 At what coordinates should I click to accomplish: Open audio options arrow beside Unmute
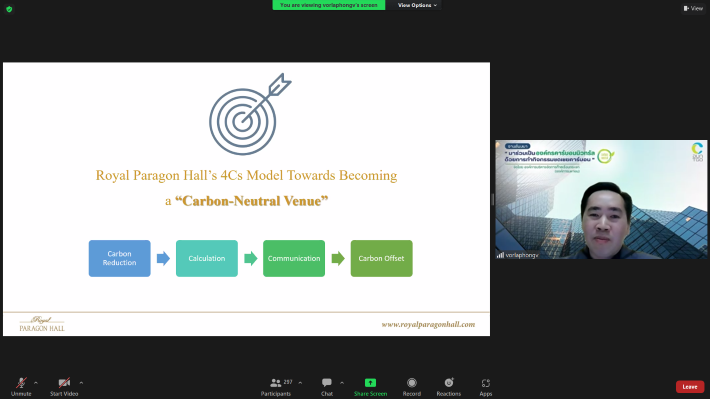tap(36, 383)
